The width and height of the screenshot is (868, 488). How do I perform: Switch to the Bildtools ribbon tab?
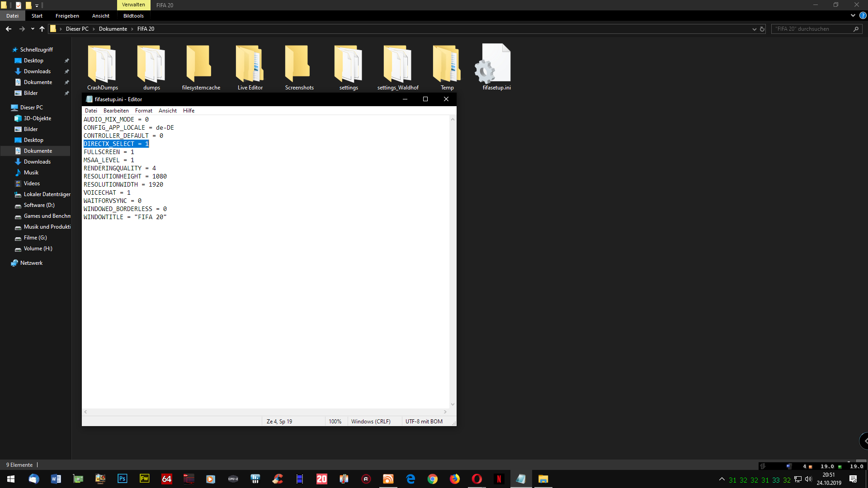[x=133, y=16]
